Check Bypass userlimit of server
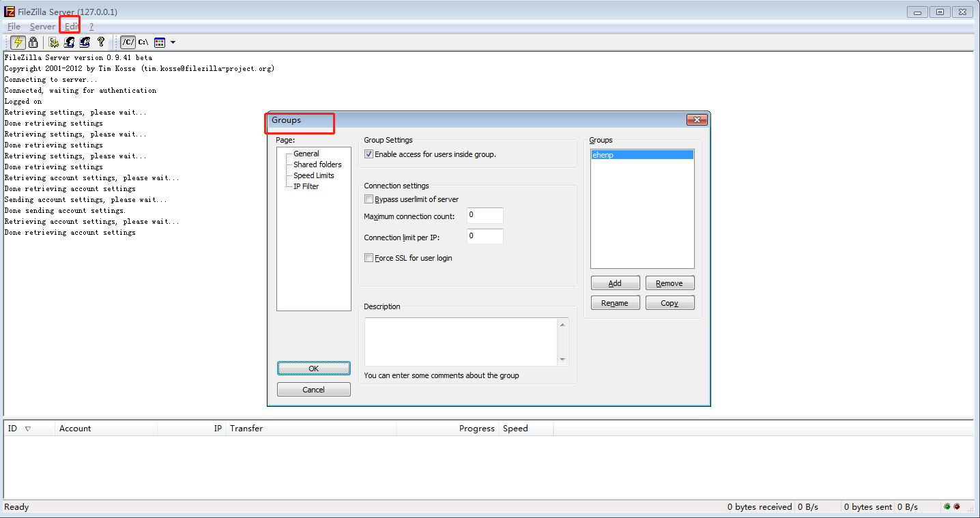Screen dimensions: 980x518 click(369, 199)
